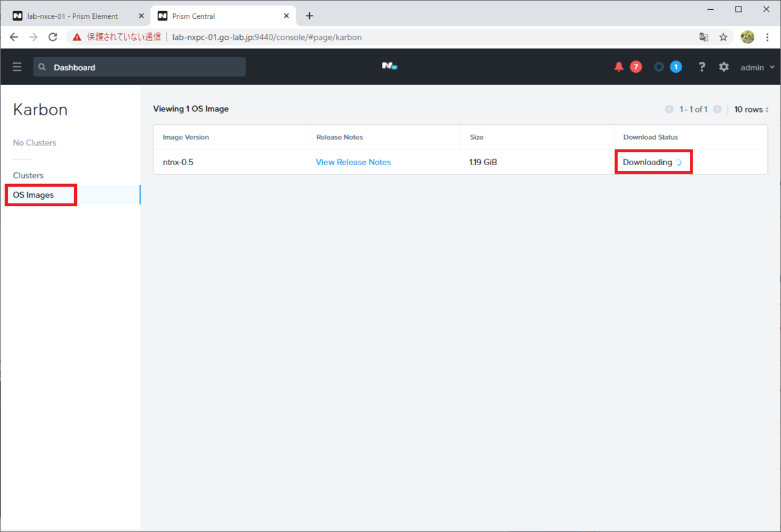781x532 pixels.
Task: Open the settings gear icon
Action: (x=724, y=67)
